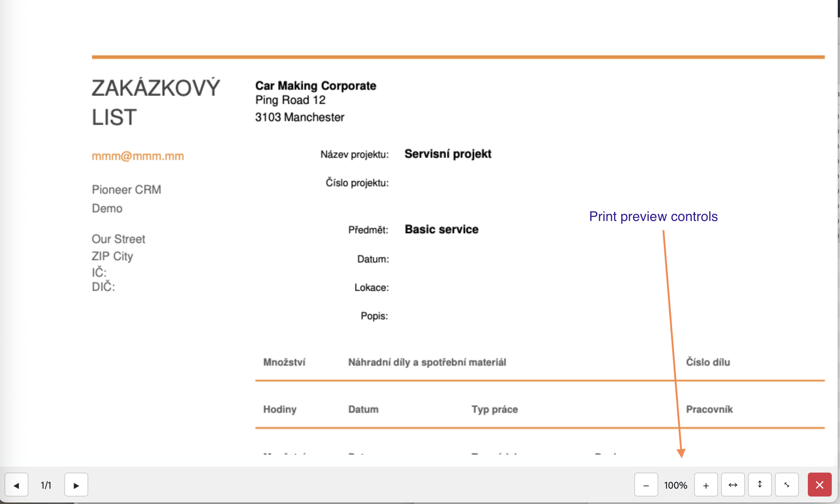Viewport: 840px width, 504px height.
Task: Click the 100% zoom level label
Action: pyautogui.click(x=675, y=485)
